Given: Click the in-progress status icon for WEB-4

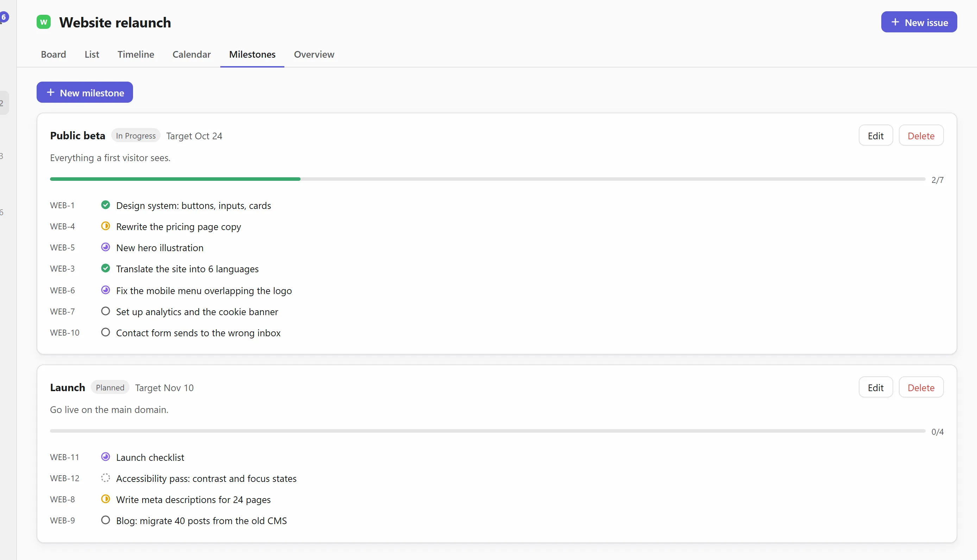Looking at the screenshot, I should [x=106, y=226].
